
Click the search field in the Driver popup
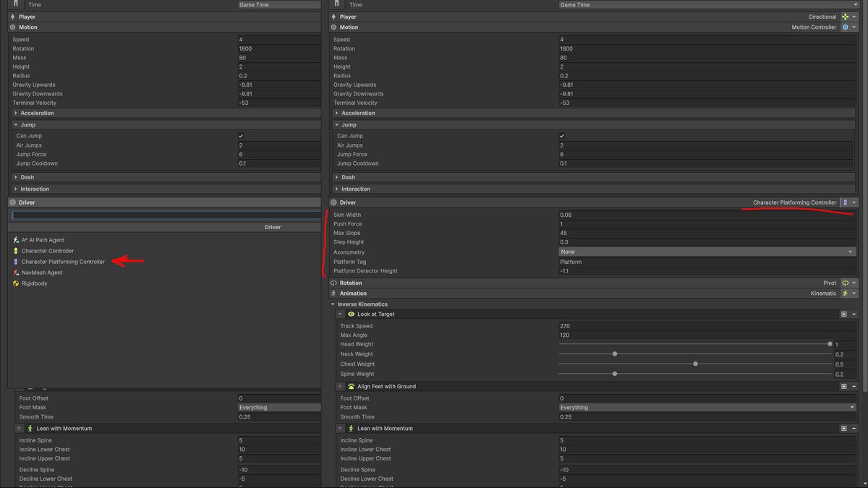pos(166,215)
